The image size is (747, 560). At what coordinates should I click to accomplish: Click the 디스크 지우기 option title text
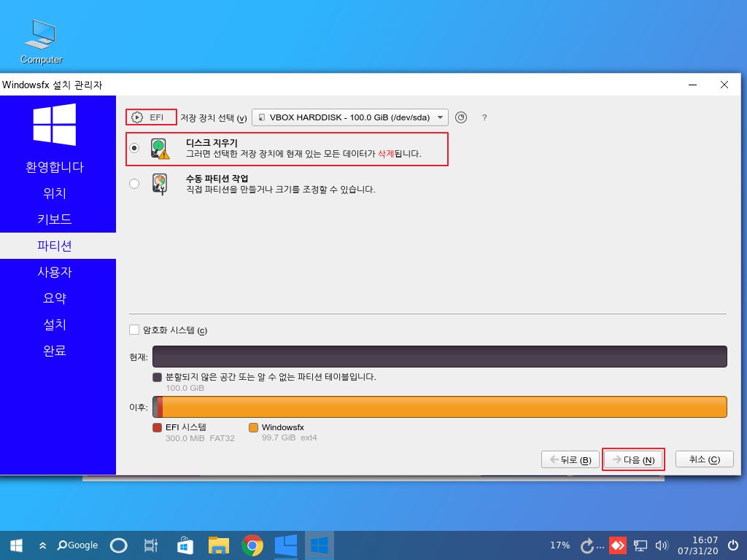pos(212,143)
